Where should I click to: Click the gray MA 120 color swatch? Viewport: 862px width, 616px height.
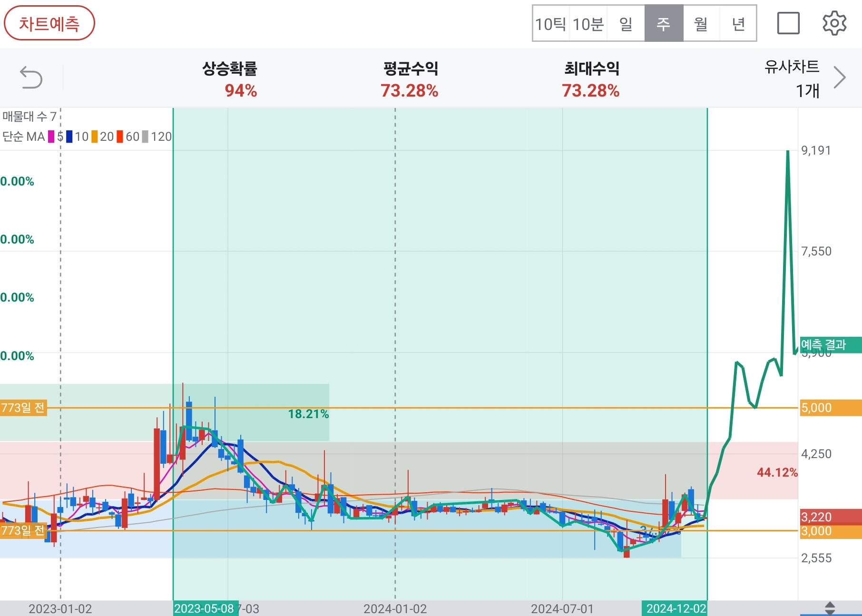(146, 137)
